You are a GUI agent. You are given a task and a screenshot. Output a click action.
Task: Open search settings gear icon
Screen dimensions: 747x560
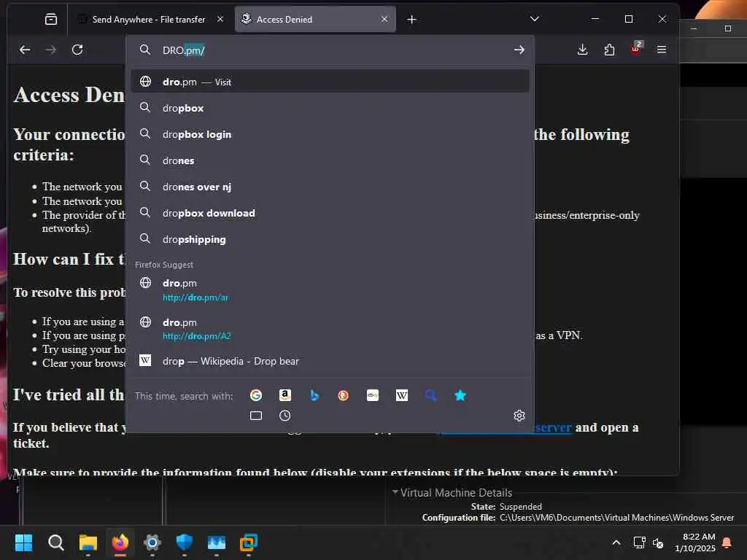[519, 416]
